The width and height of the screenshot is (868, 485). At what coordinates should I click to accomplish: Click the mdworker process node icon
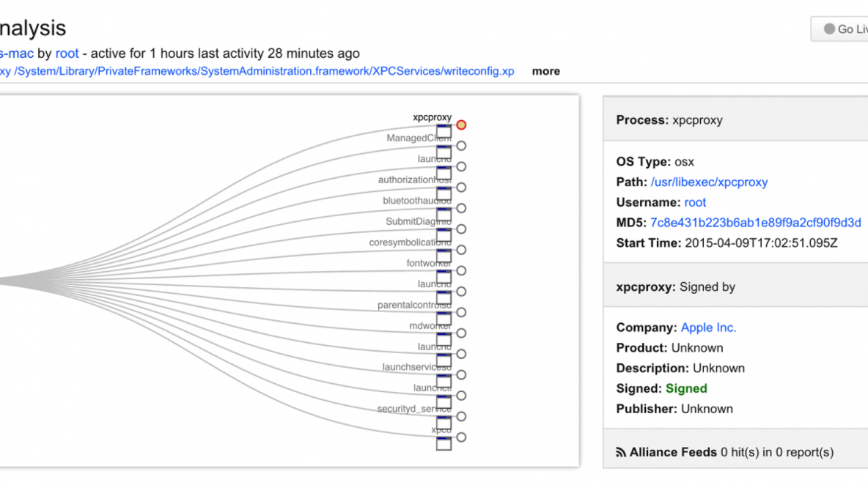[x=444, y=339]
